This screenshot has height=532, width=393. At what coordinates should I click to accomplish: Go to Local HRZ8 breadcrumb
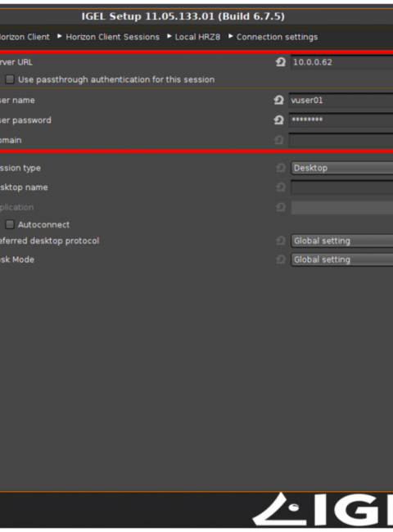197,37
